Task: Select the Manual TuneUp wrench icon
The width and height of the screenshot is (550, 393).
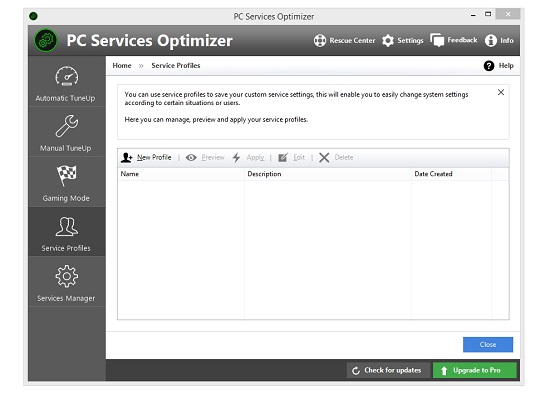Action: click(67, 126)
